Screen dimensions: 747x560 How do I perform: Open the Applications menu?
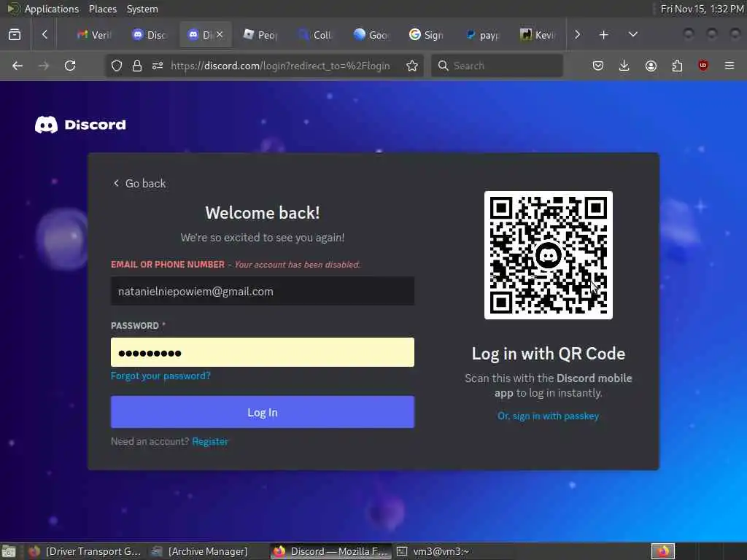[x=52, y=9]
